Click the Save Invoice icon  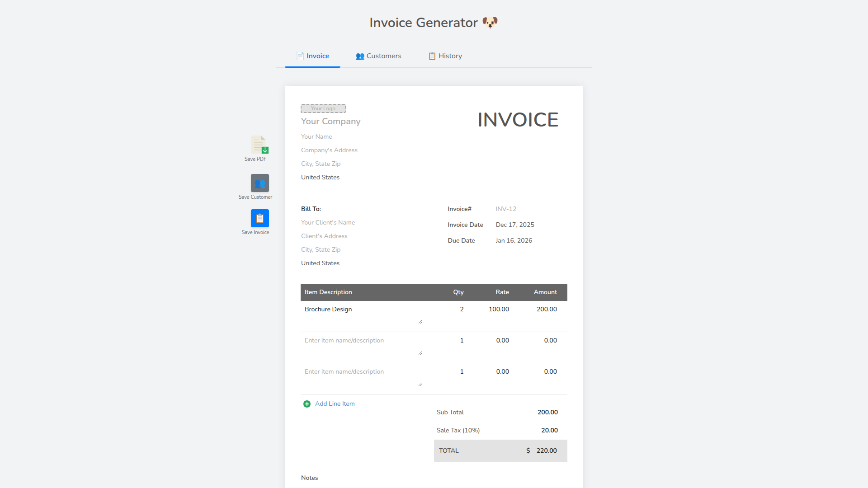coord(259,218)
